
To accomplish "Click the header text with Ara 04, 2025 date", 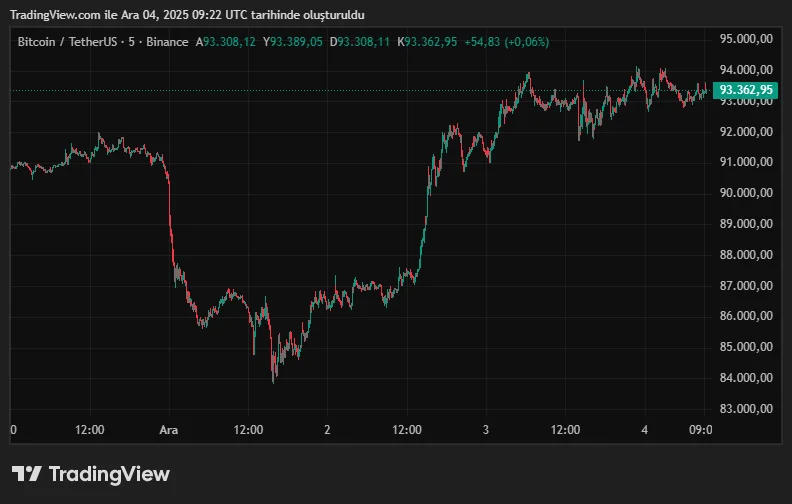I will (x=187, y=15).
